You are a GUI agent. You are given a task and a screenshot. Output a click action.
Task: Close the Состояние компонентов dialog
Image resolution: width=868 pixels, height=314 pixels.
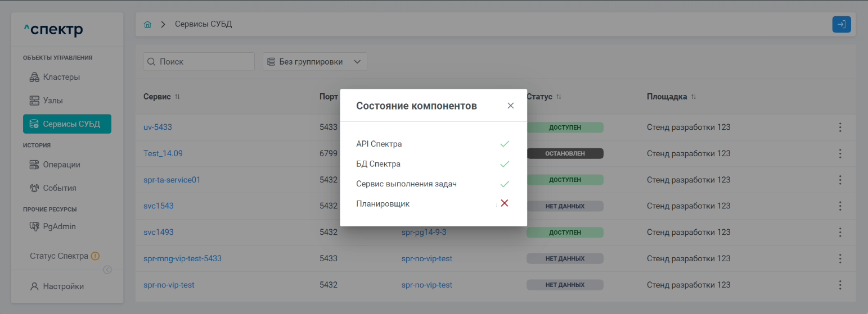click(510, 106)
